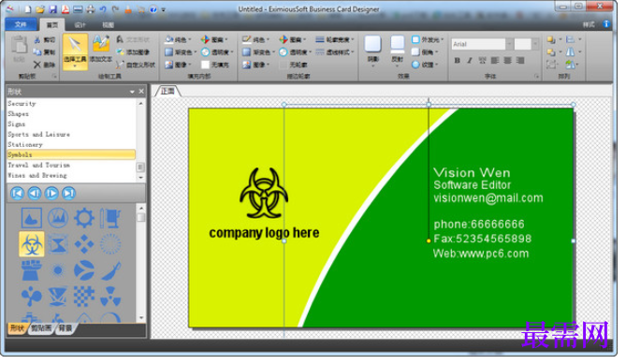Go to last shapes page
This screenshot has width=626, height=364.
[x=68, y=193]
